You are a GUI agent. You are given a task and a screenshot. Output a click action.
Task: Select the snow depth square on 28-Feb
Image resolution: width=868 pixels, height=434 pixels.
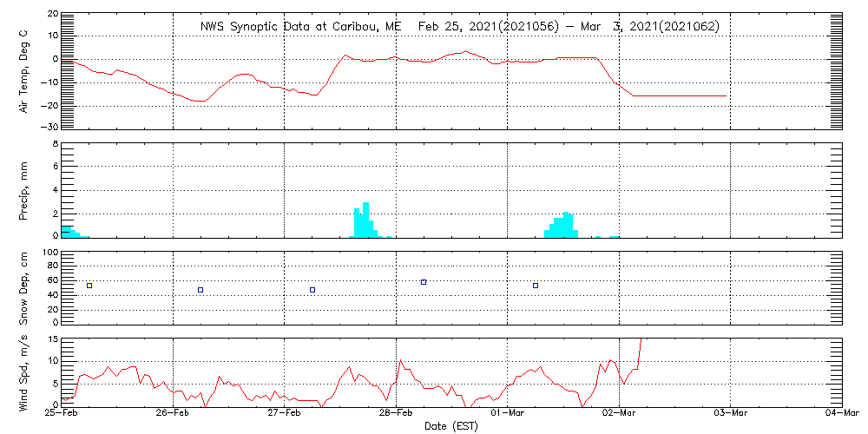coord(424,282)
